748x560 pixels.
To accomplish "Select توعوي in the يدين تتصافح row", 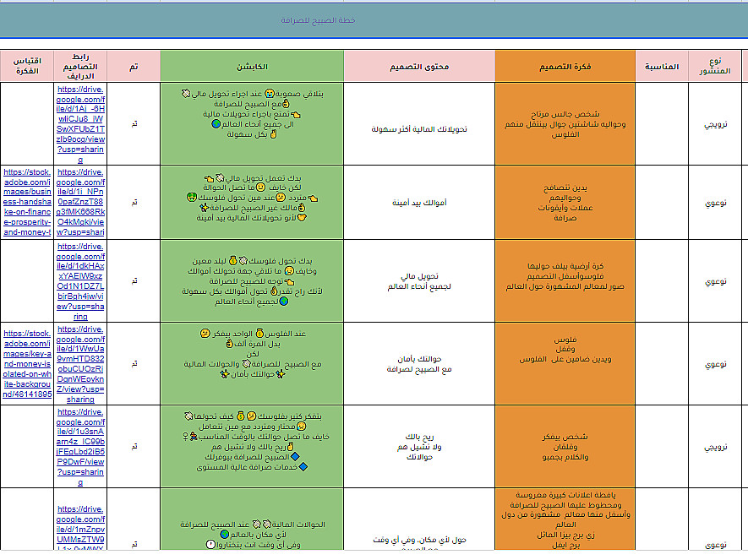I will tap(714, 203).
